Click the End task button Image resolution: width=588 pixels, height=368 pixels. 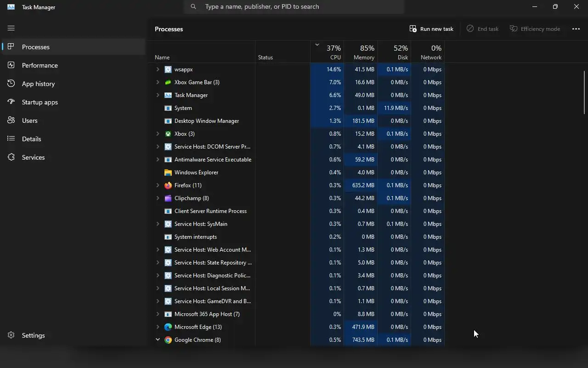click(x=482, y=29)
